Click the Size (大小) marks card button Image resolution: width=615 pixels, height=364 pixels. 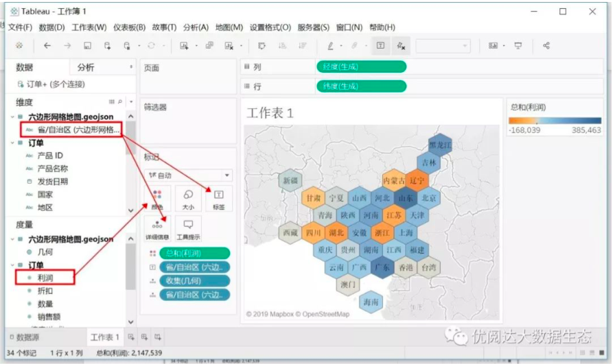click(x=188, y=197)
